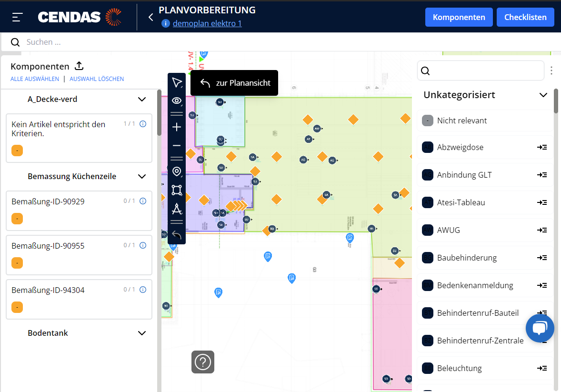Show info for Bemaßung-ID-90955
Viewport: 561px width, 392px height.
[x=143, y=245]
